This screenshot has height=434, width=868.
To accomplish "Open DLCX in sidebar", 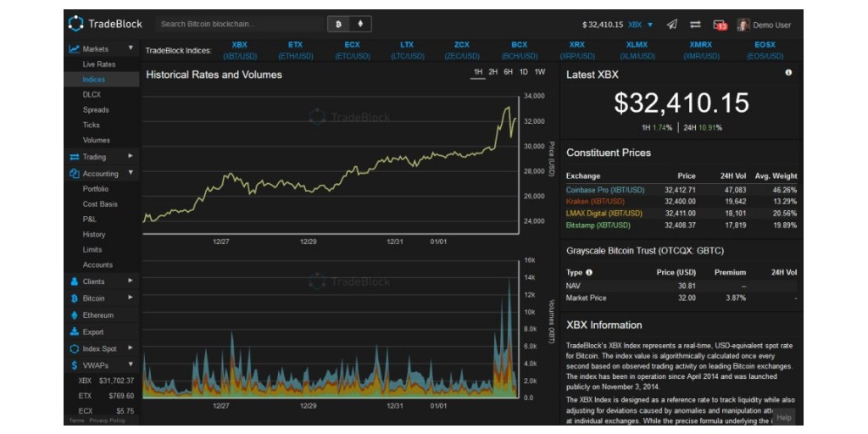I will (x=92, y=95).
